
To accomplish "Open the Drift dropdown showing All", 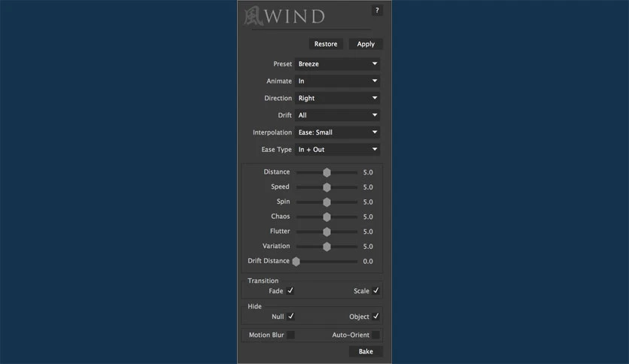I will 337,116.
